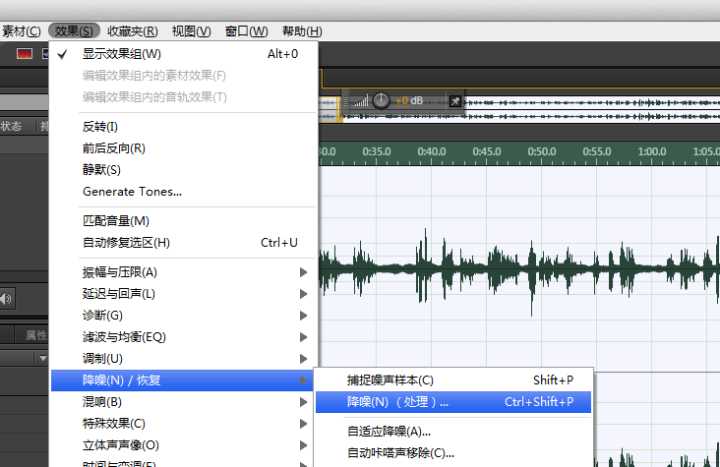Click Generate Tones... menu item
This screenshot has width=720, height=467.
(x=132, y=191)
